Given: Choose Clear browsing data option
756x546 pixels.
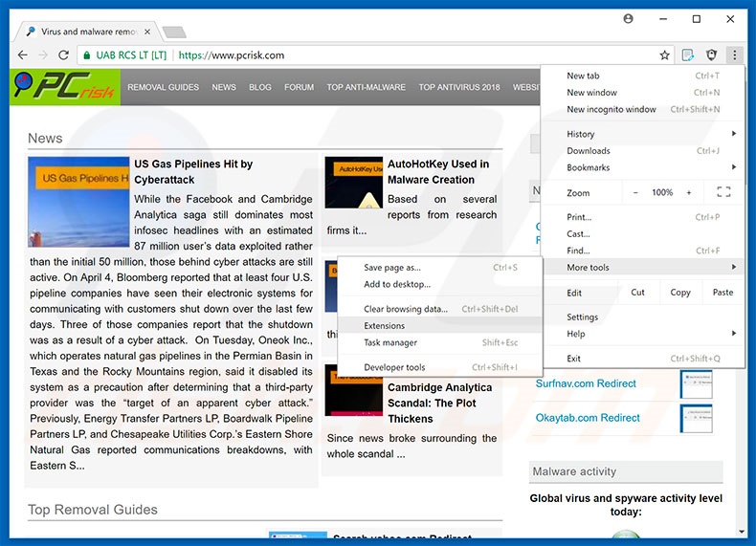Looking at the screenshot, I should pyautogui.click(x=406, y=309).
